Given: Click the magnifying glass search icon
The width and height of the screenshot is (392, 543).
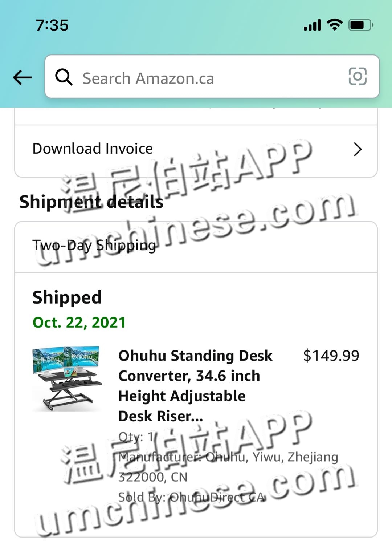Looking at the screenshot, I should [x=64, y=77].
